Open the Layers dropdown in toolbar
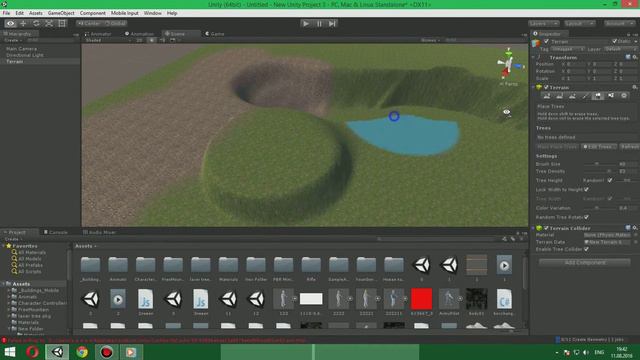Image resolution: width=640 pixels, height=360 pixels. tap(543, 24)
